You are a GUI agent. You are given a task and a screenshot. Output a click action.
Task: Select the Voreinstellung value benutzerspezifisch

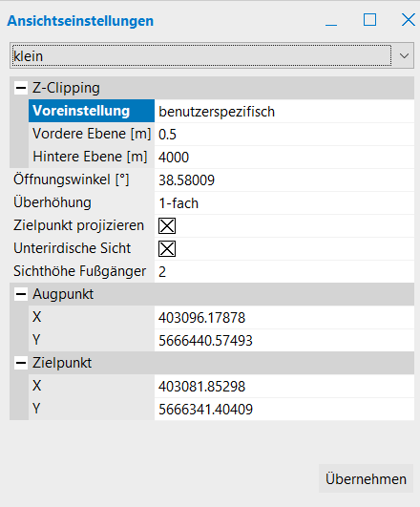click(x=284, y=111)
